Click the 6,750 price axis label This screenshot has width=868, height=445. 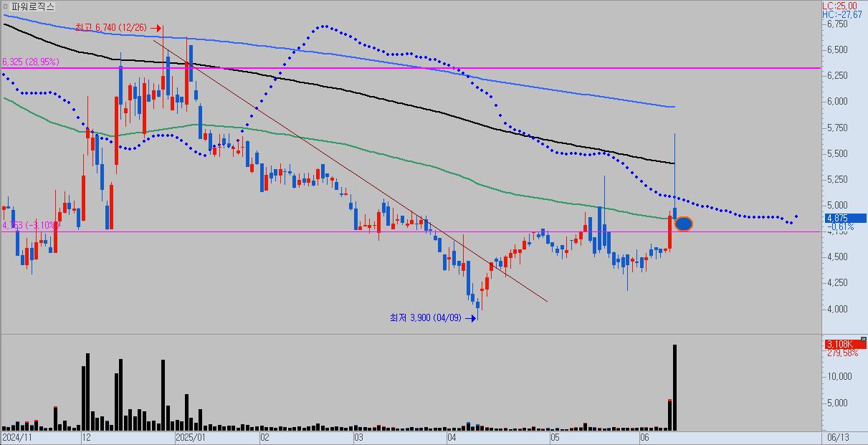tap(837, 24)
